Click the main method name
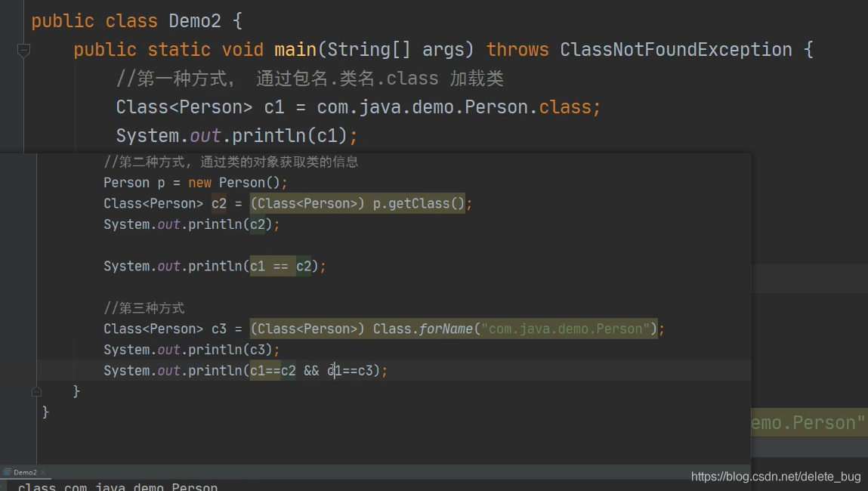This screenshot has width=868, height=491. (295, 50)
